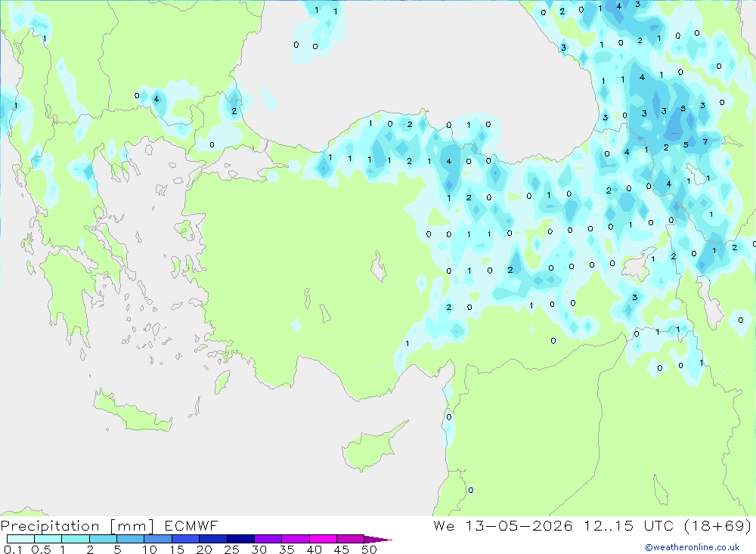
Task: Click the '12..15 UTC' time label
Action: pyautogui.click(x=627, y=526)
